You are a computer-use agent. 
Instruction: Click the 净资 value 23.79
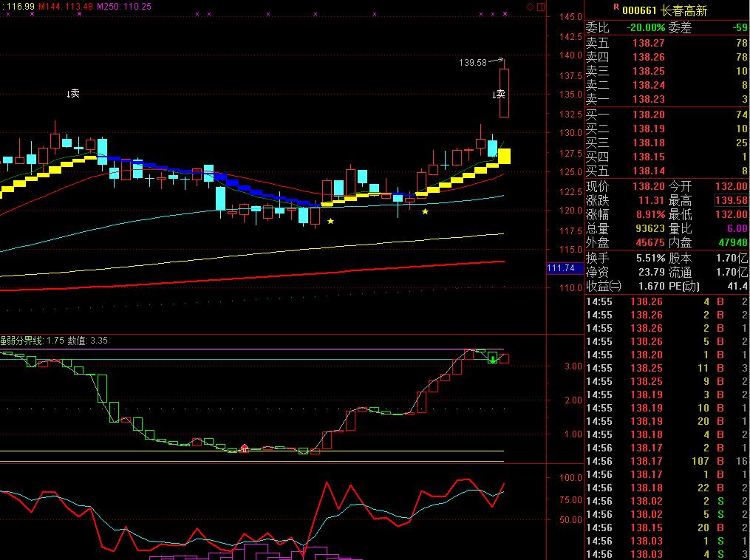[652, 272]
